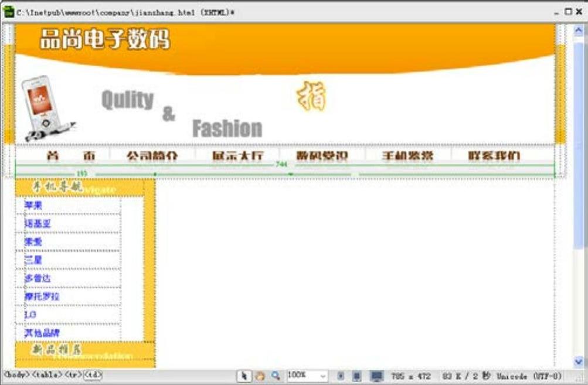Screen dimensions: 588x385
Task: Minimize the jianshang.html document window
Action: 556,13
